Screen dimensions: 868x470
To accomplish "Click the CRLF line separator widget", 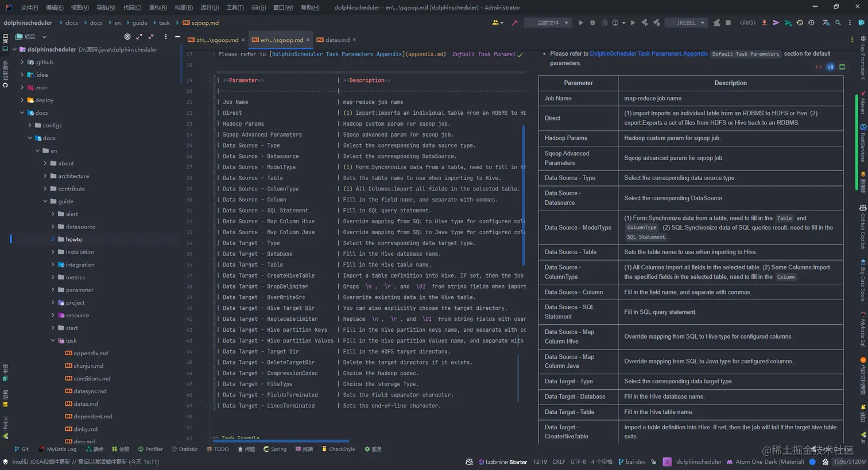I will [559, 462].
